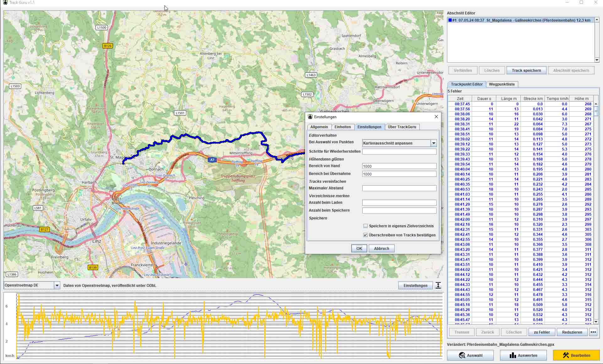This screenshot has height=364, width=603.
Task: Click the three-dots more options button
Action: (x=593, y=332)
